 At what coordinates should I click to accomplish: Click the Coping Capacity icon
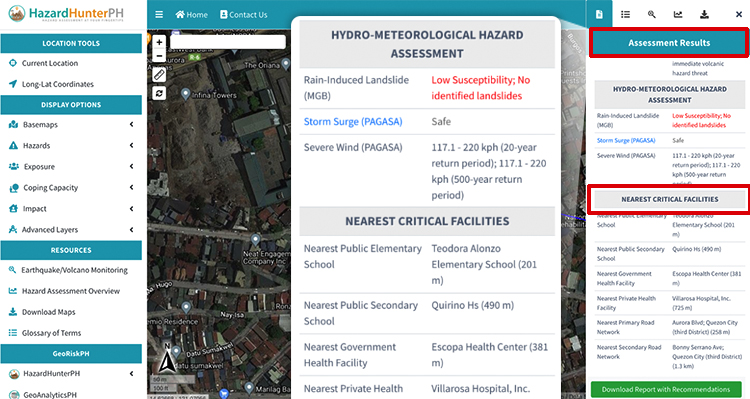pos(14,188)
